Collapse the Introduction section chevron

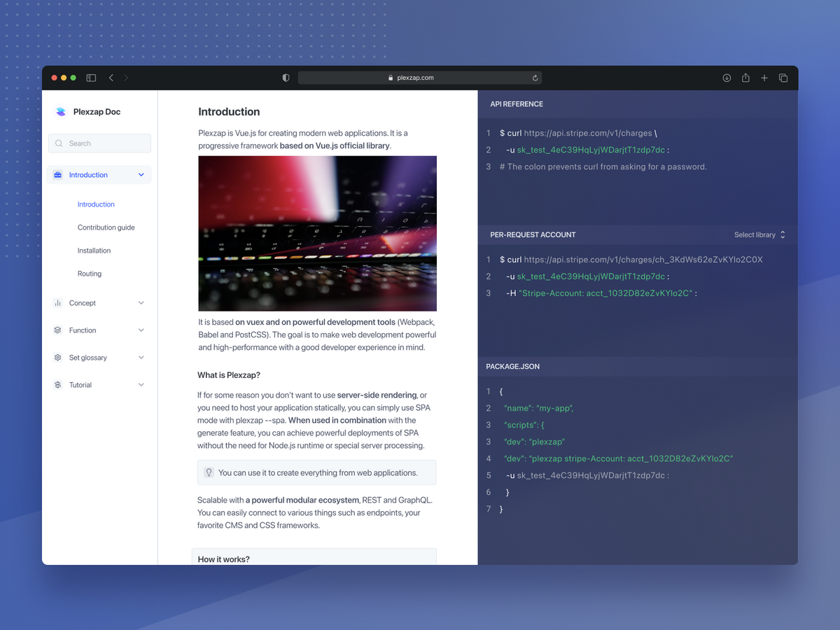141,175
